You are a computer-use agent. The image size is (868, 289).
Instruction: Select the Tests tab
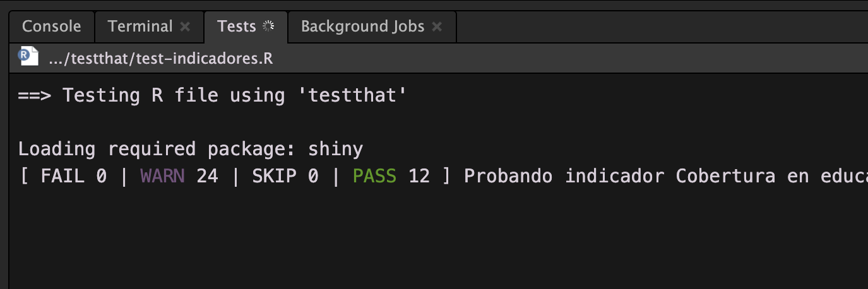tap(236, 27)
